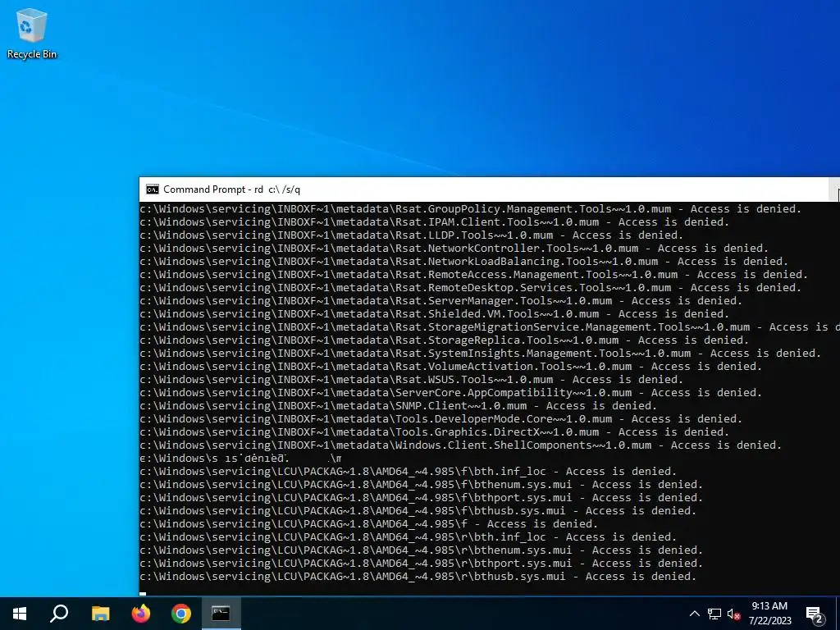Click the f\bthport.sys.mui output line
This screenshot has height=630, width=840.
(x=422, y=498)
